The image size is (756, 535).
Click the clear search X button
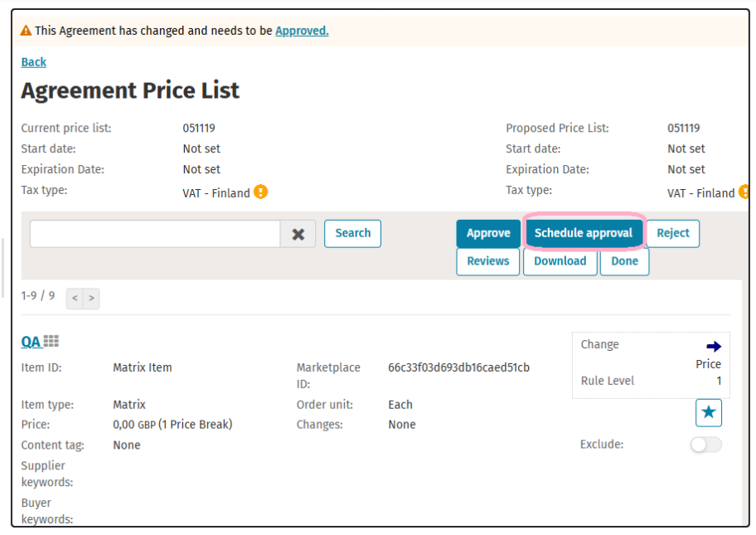[298, 234]
